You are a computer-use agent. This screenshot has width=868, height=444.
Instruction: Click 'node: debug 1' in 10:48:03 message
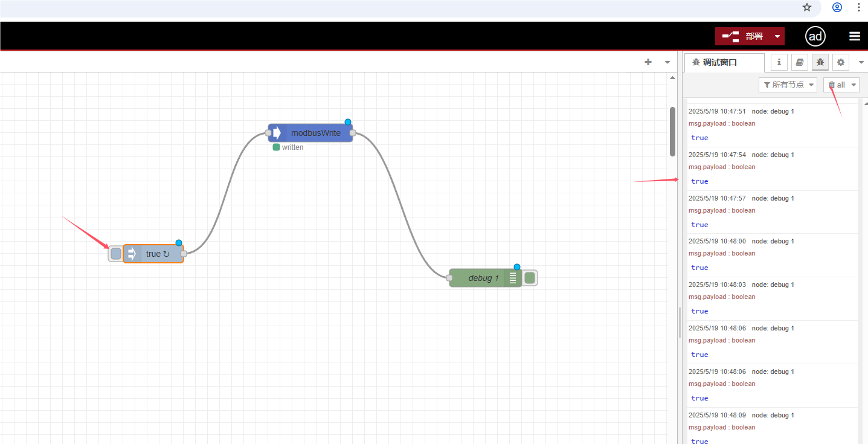pyautogui.click(x=773, y=285)
